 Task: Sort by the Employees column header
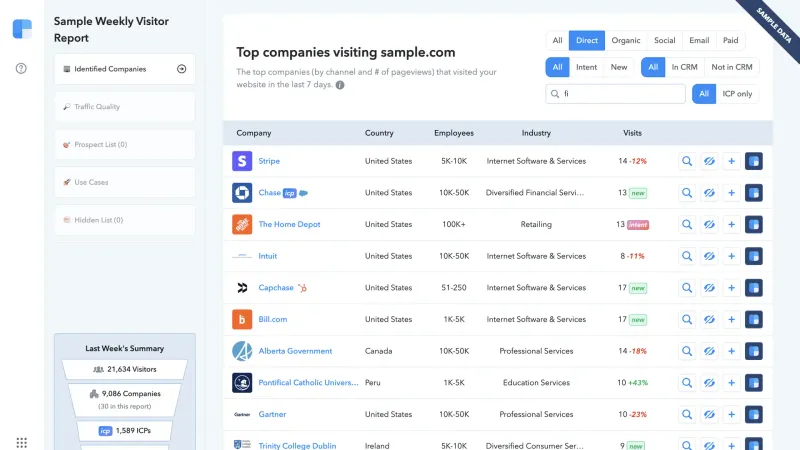(454, 133)
